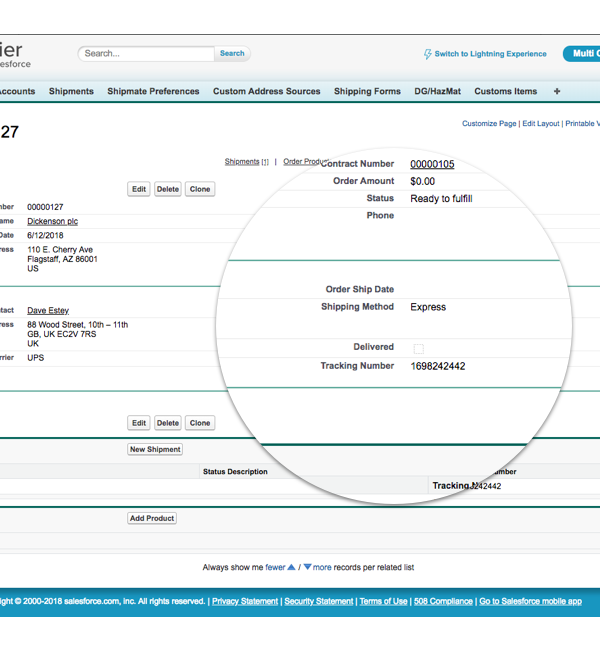
Task: Open the Shipmate Preferences tab
Action: click(153, 91)
